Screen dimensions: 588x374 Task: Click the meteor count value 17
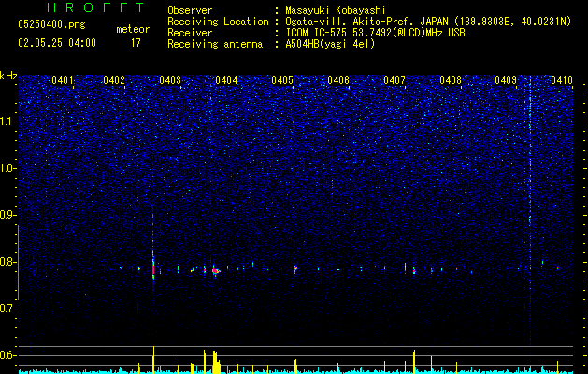[x=136, y=43]
